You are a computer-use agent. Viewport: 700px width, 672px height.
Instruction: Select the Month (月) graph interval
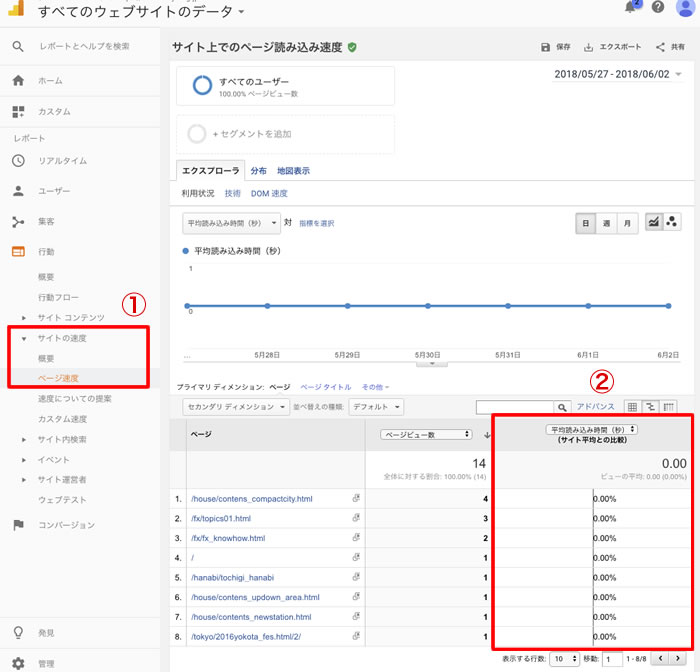click(627, 223)
